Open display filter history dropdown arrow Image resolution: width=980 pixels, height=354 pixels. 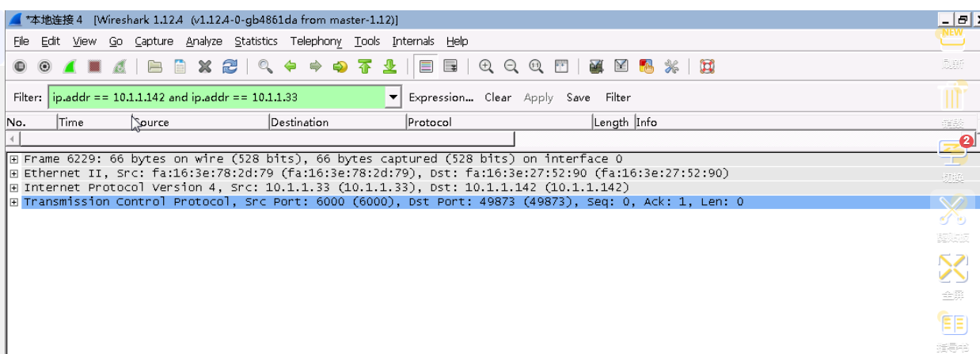pyautogui.click(x=393, y=97)
